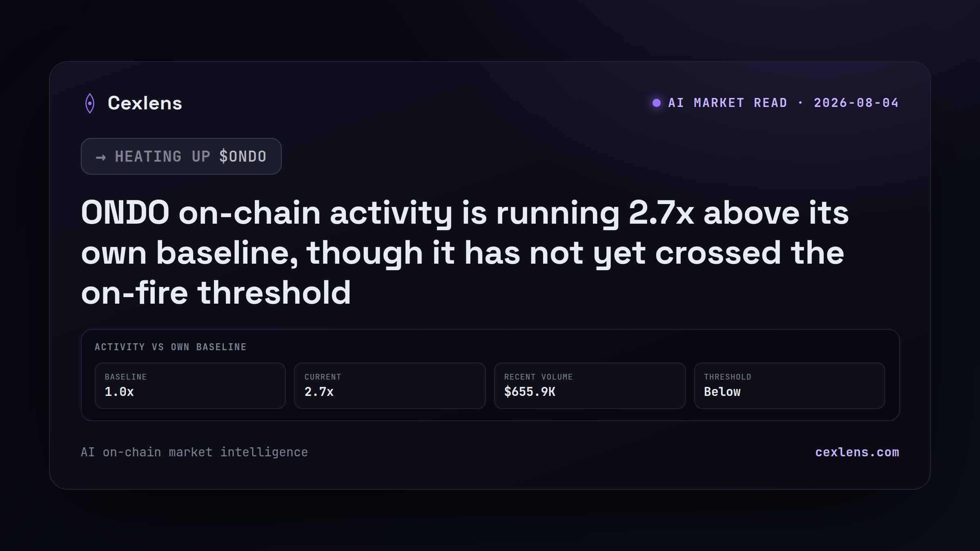This screenshot has width=980, height=551.
Task: Click the arrow icon in Heating Up badge
Action: click(101, 157)
